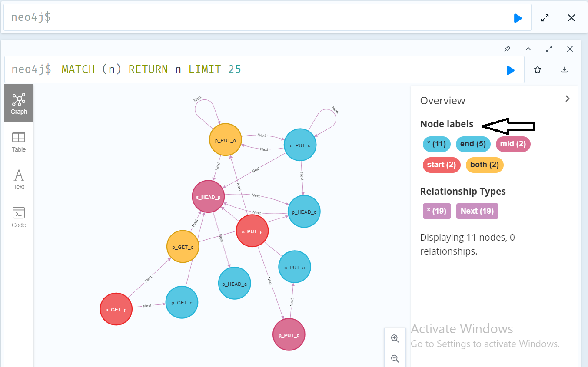Zoom out of the graph
The width and height of the screenshot is (588, 367).
tap(395, 358)
